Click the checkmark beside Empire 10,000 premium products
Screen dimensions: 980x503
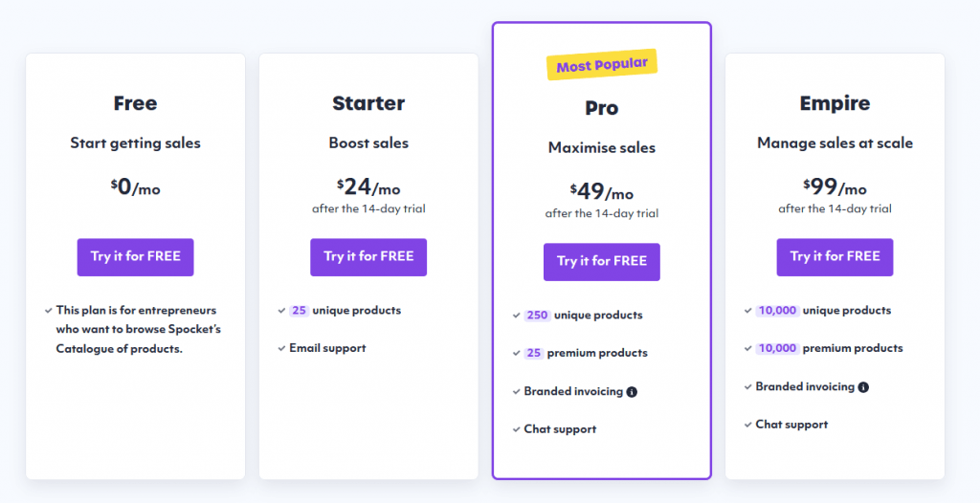click(747, 348)
